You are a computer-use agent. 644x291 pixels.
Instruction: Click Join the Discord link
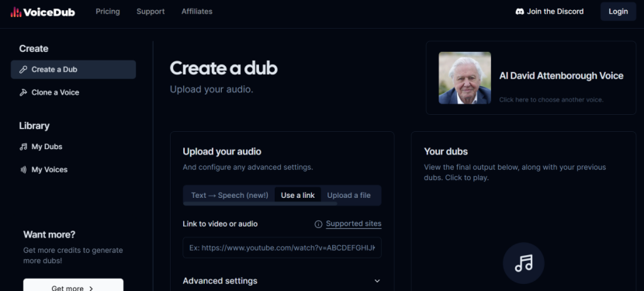tap(549, 12)
